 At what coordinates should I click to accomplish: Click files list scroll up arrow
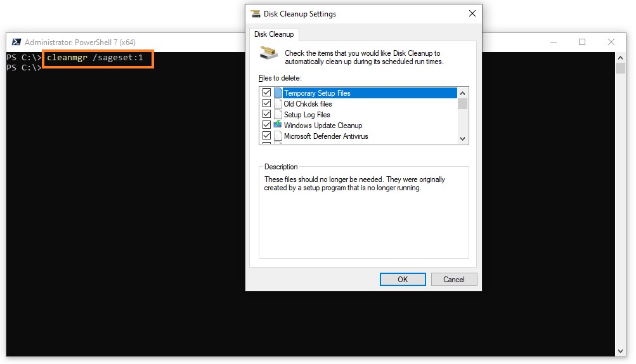pos(462,93)
